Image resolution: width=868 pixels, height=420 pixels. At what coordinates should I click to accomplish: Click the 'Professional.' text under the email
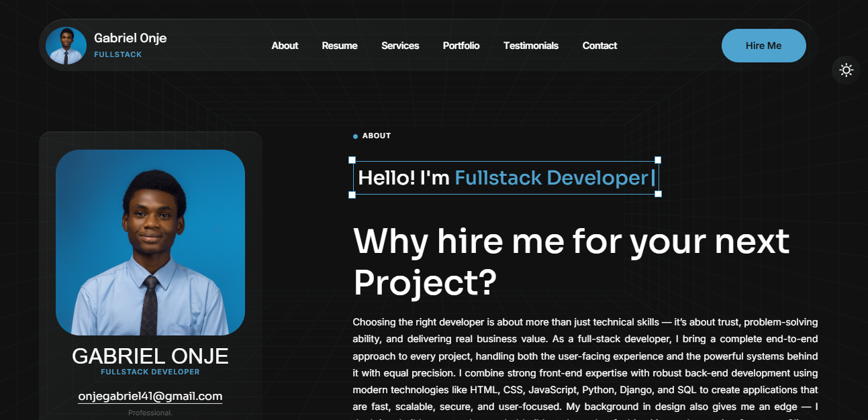click(x=150, y=413)
